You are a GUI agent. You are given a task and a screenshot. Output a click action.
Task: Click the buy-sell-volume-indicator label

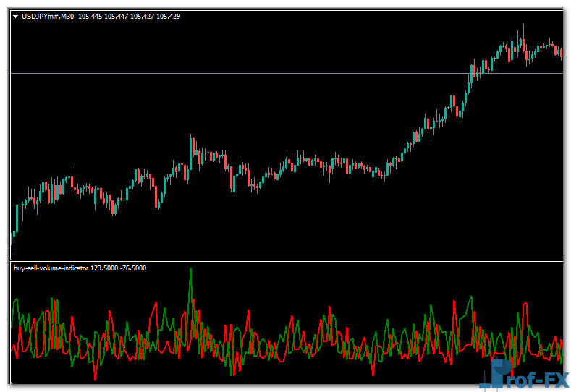pyautogui.click(x=51, y=268)
